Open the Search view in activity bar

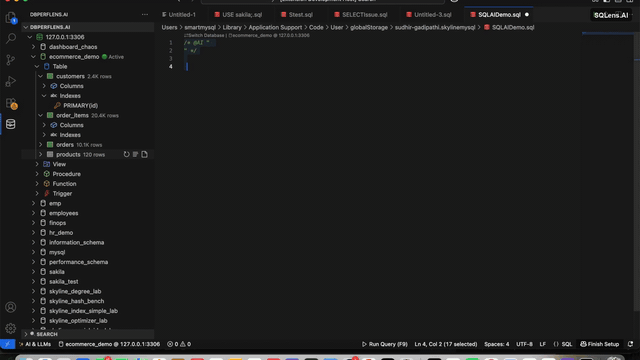pos(11,38)
